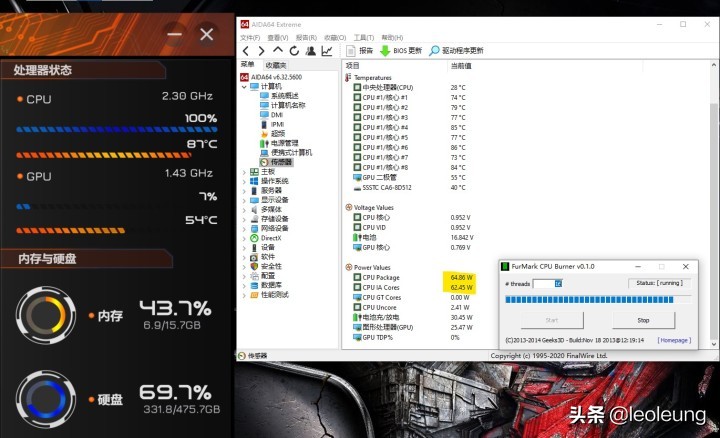The width and height of the screenshot is (720, 438).
Task: Select 安全性 in the tree
Action: [266, 266]
